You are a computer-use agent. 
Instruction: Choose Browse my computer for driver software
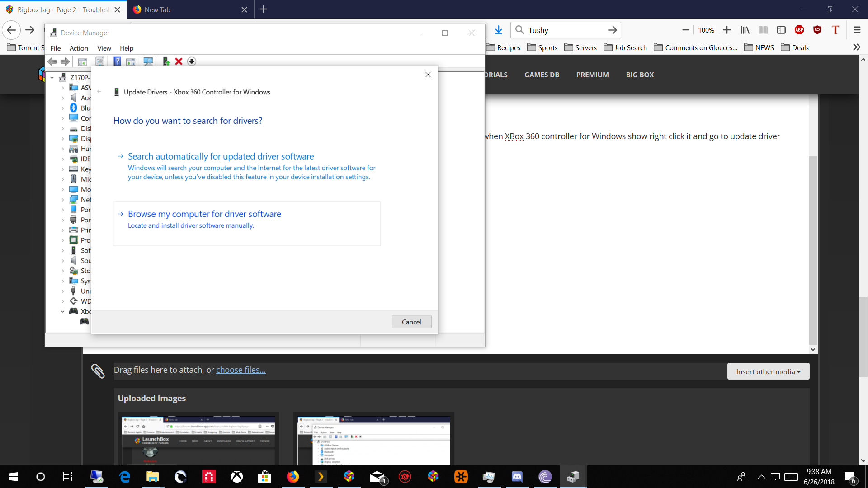coord(247,223)
